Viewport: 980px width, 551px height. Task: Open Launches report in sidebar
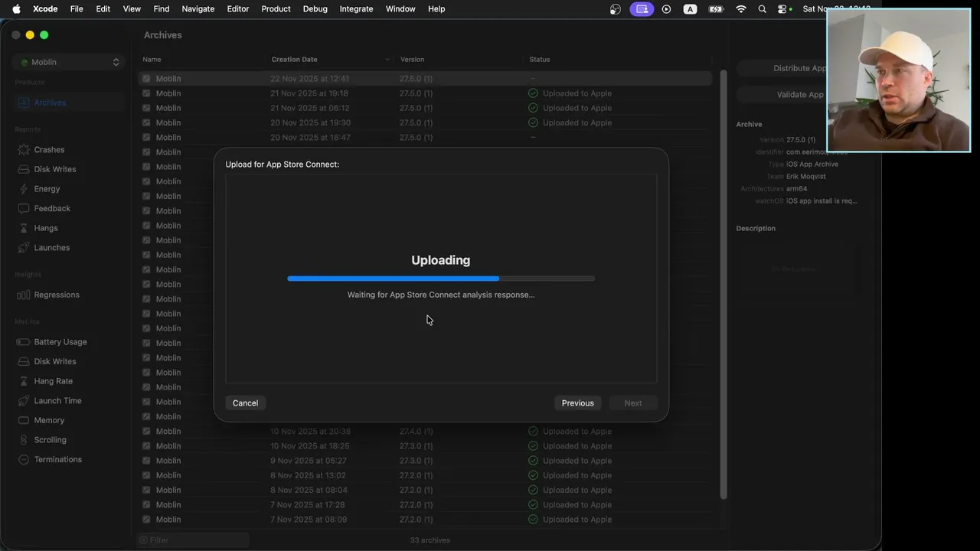(x=51, y=248)
